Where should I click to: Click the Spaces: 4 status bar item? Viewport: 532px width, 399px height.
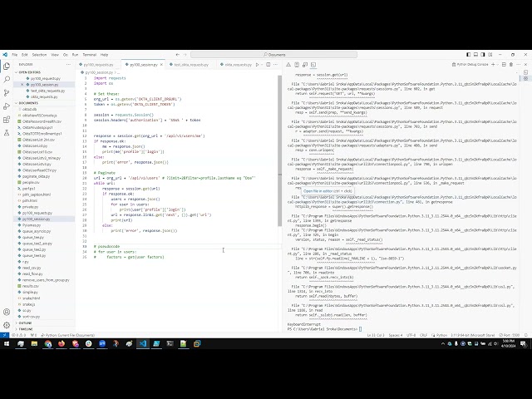[396, 335]
